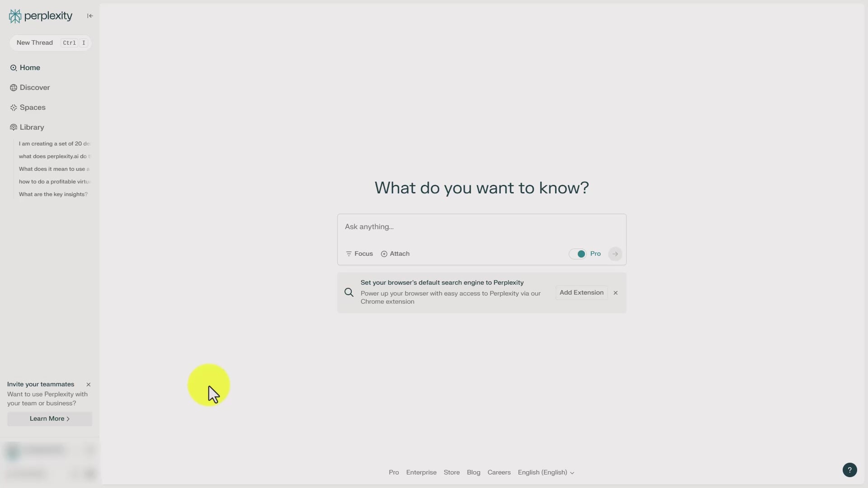
Task: Open thread 'I am creating a set of 20'
Action: click(x=55, y=144)
